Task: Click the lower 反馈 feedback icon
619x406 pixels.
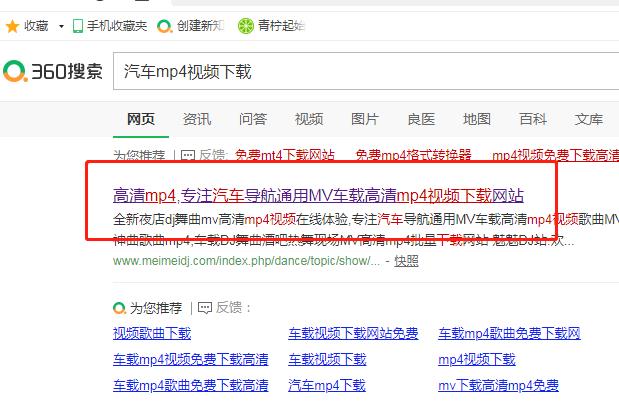Action: pos(205,308)
